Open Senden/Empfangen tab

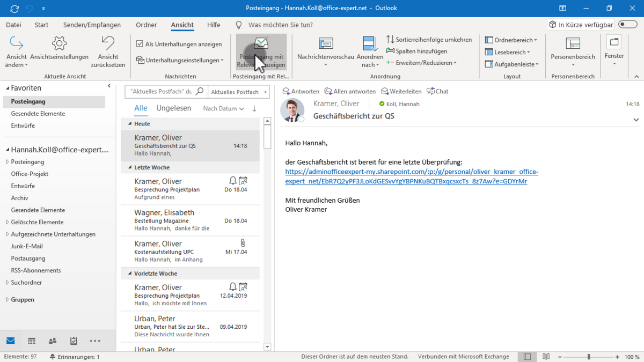click(x=92, y=25)
